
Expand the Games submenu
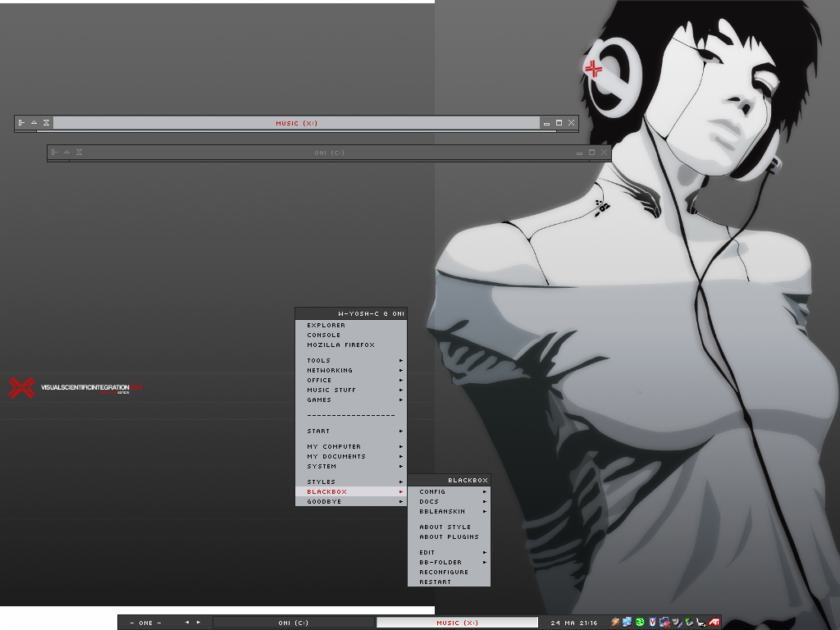pos(351,399)
